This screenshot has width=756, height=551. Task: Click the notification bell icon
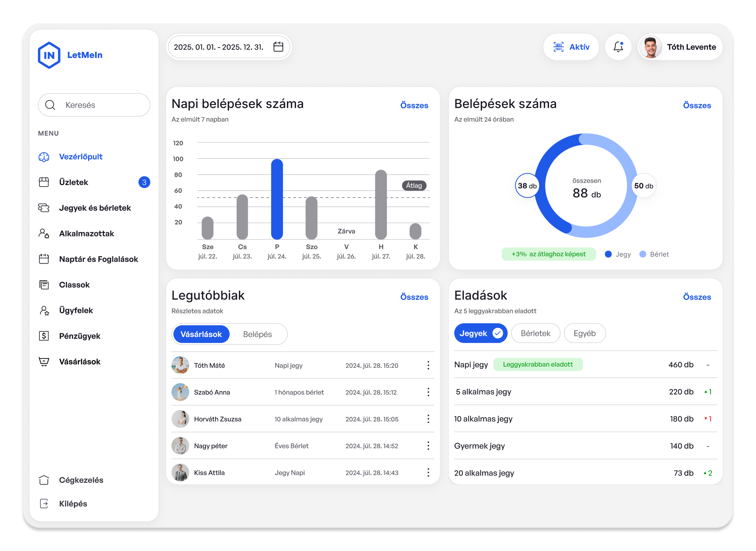(x=618, y=47)
